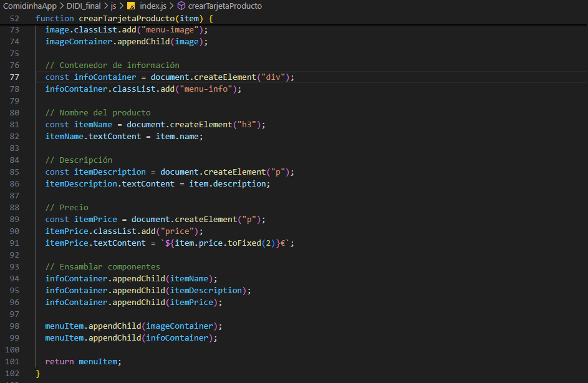Click closing brace on line 102
Screen dimensions: 588x383
pyautogui.click(x=38, y=374)
